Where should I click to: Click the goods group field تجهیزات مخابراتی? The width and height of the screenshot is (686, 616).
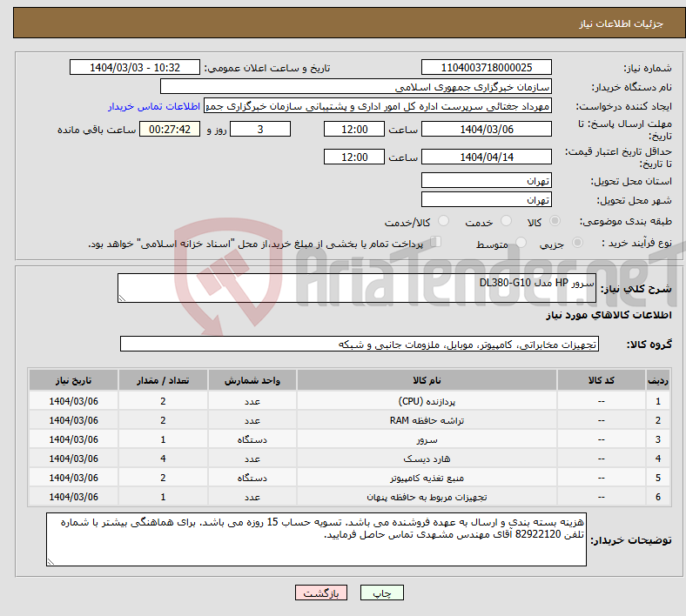(360, 344)
